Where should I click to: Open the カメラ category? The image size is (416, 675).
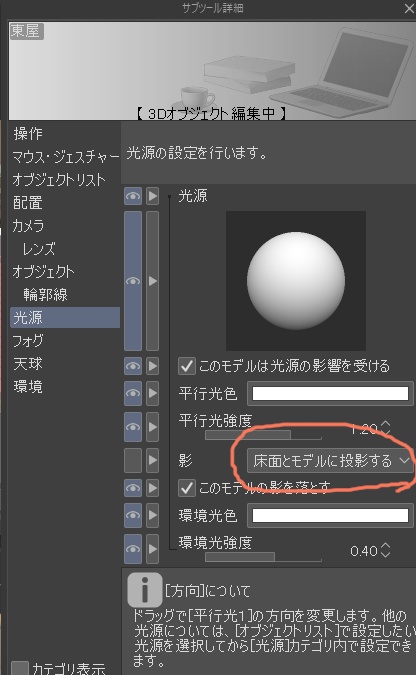pyautogui.click(x=28, y=226)
